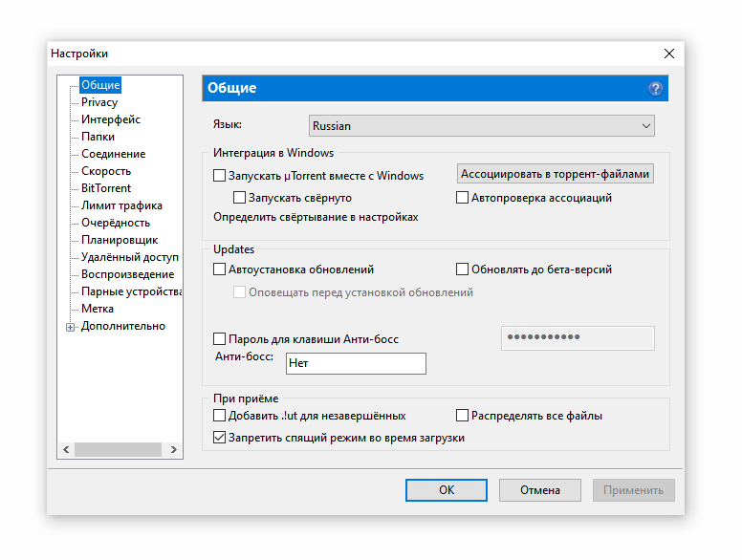Open Удалённый доступ settings
Screen dimensions: 742x560
(x=130, y=257)
